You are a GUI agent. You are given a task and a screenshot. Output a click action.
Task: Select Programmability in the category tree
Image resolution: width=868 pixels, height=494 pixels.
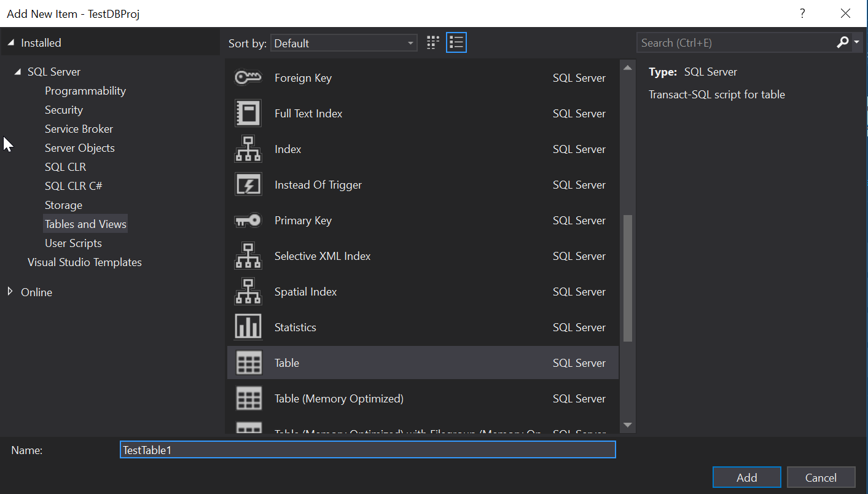[85, 91]
